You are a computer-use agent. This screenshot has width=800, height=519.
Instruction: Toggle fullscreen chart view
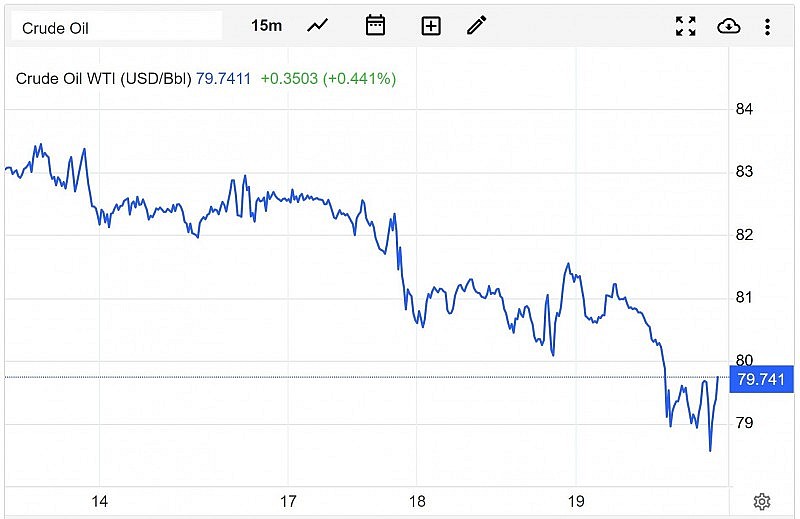(685, 27)
